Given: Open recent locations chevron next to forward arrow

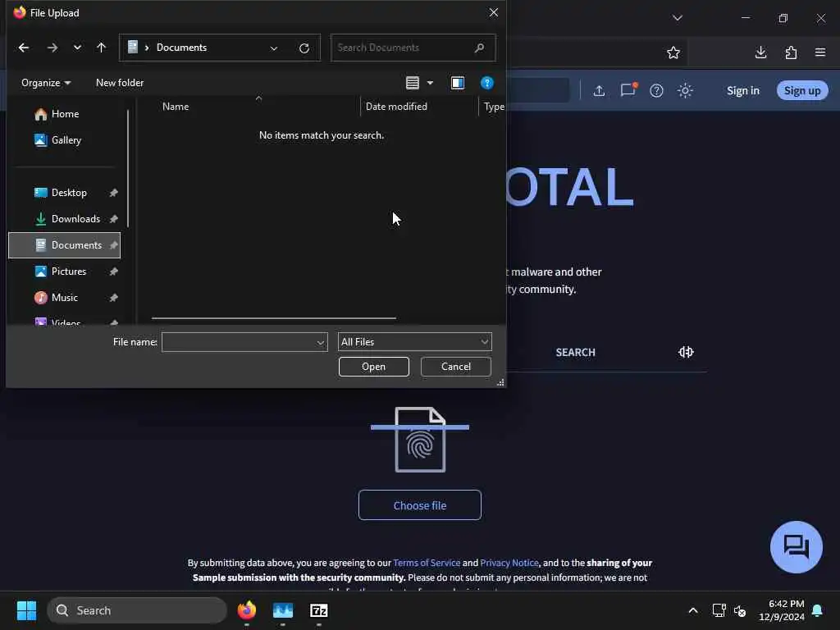Looking at the screenshot, I should (x=77, y=48).
